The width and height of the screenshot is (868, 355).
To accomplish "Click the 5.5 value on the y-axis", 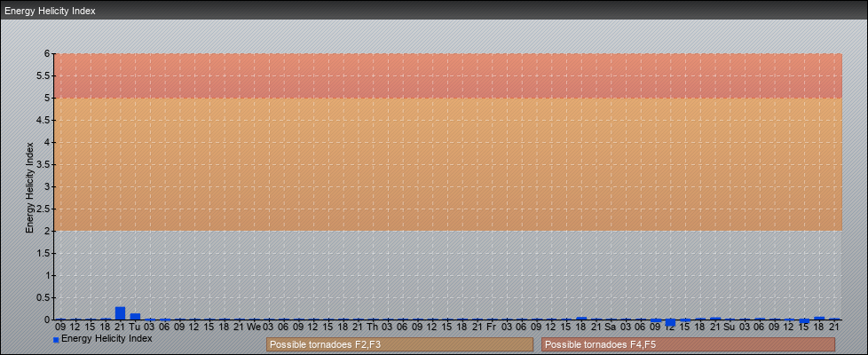I will (44, 75).
